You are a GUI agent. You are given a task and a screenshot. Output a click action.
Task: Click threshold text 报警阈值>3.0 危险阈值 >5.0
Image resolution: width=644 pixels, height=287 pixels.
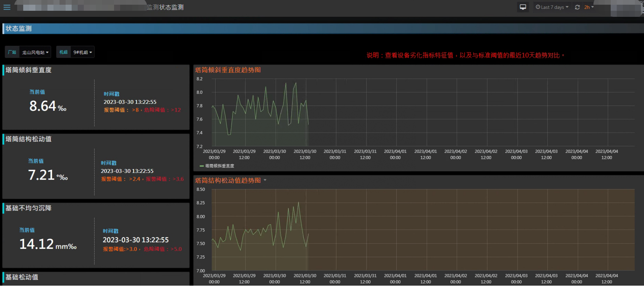(x=142, y=249)
